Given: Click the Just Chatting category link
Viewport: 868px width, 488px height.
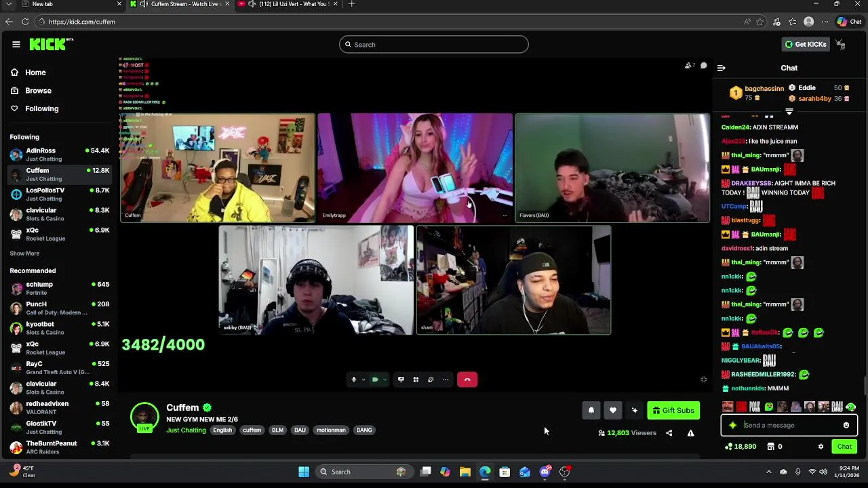Looking at the screenshot, I should 186,430.
